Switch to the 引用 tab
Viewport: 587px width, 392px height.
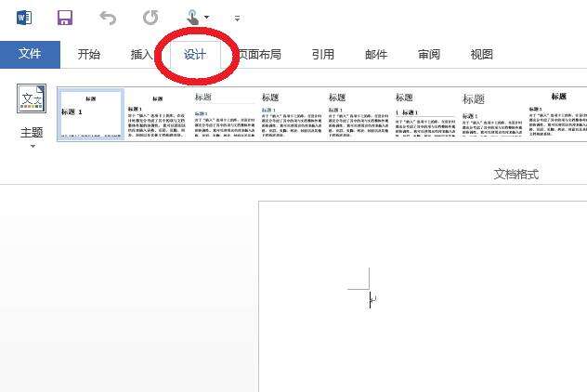(322, 54)
